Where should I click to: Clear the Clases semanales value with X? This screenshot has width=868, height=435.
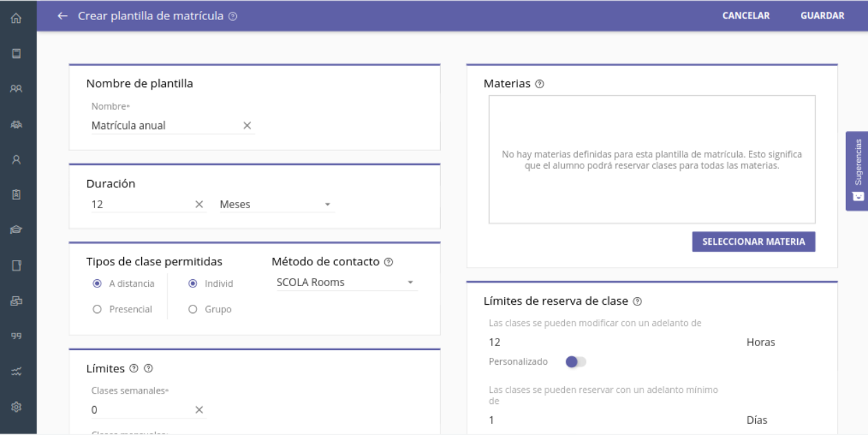(x=199, y=410)
